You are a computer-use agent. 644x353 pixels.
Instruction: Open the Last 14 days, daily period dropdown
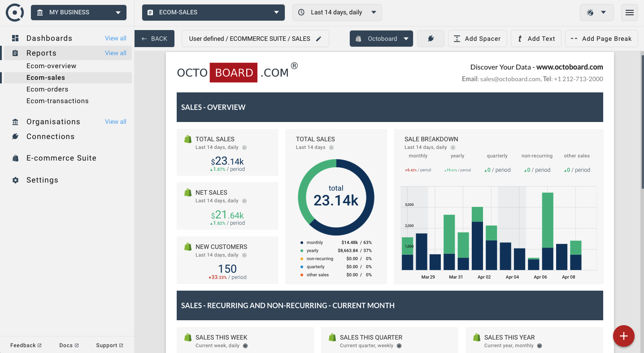337,13
